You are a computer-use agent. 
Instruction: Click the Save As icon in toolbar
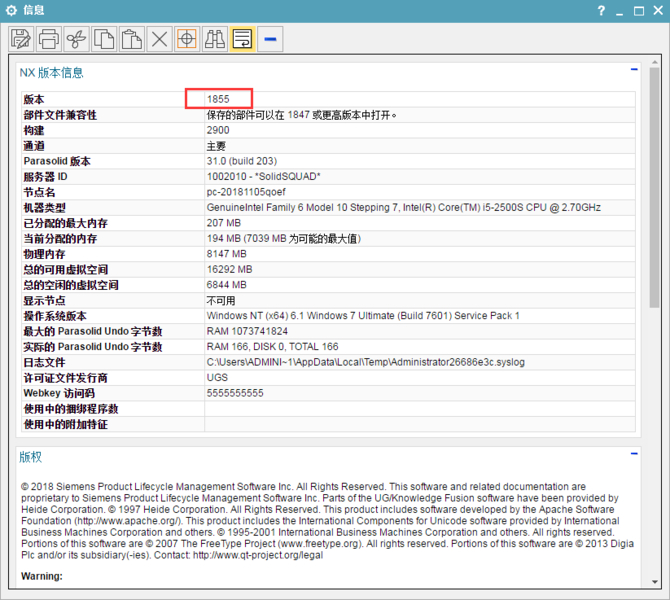(x=21, y=39)
